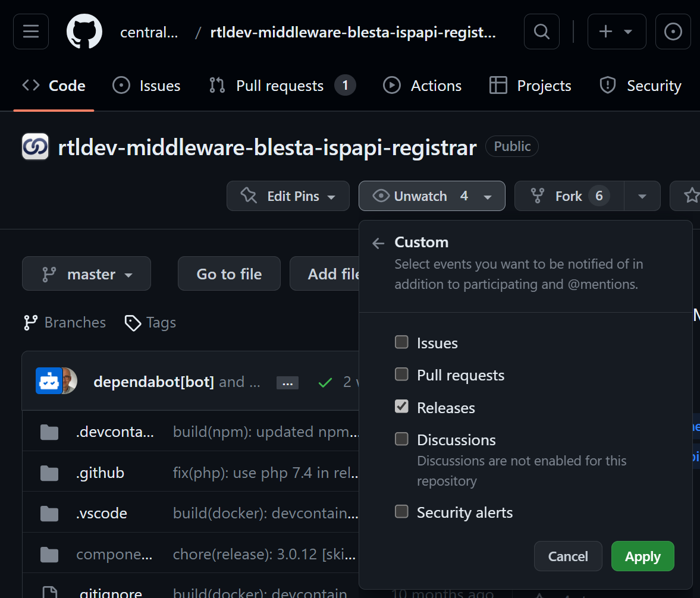Open the Branches link
This screenshot has height=598, width=700.
click(x=65, y=322)
